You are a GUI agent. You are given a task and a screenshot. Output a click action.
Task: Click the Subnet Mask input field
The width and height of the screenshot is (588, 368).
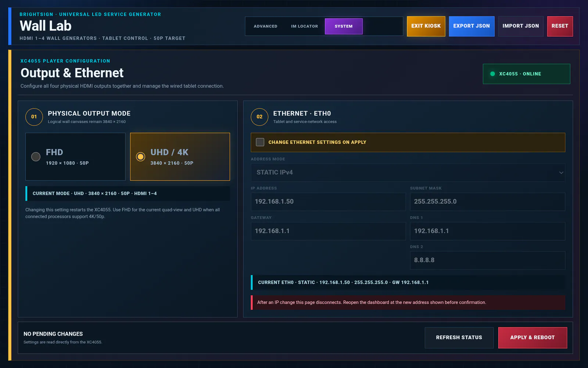(488, 202)
